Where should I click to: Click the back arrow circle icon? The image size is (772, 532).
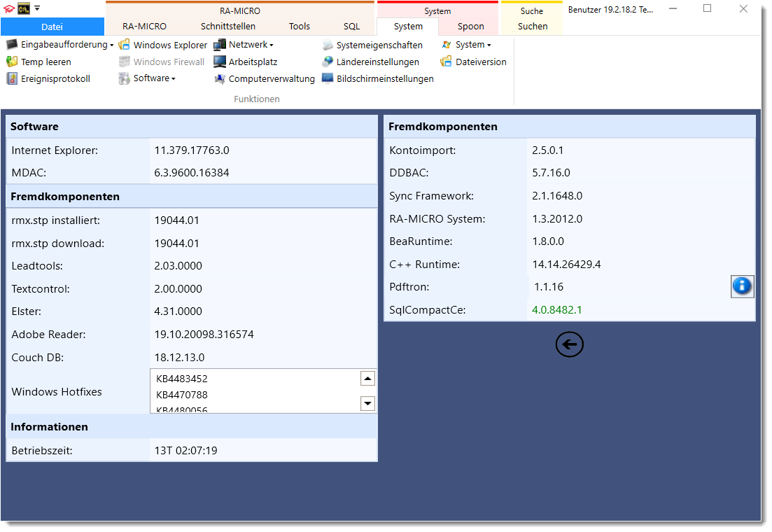pyautogui.click(x=570, y=344)
